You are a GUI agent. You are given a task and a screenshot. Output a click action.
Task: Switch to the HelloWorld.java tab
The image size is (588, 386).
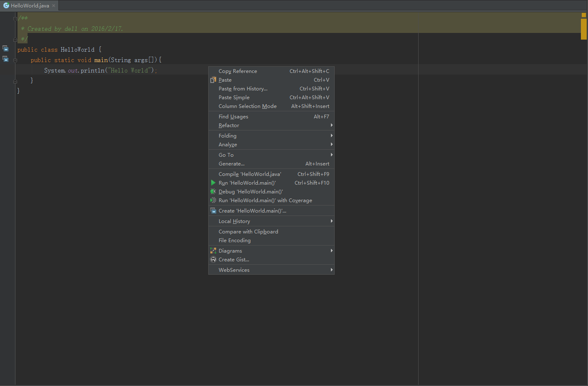(30, 5)
